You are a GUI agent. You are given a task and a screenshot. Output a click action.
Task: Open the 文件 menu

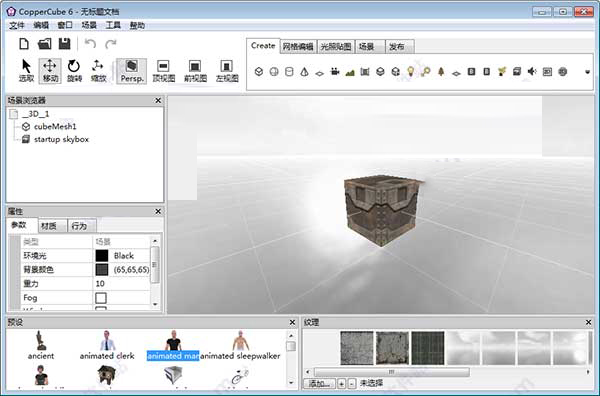pyautogui.click(x=16, y=25)
